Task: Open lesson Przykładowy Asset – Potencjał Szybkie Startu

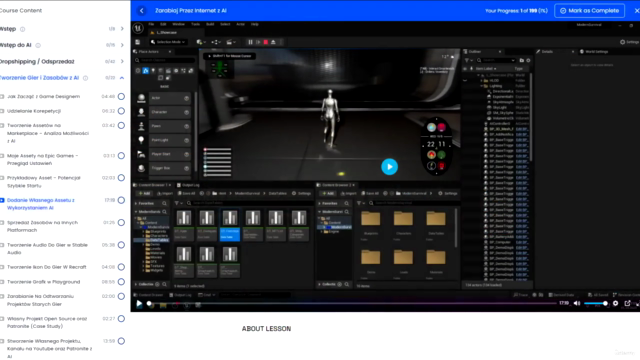Action: point(44,182)
